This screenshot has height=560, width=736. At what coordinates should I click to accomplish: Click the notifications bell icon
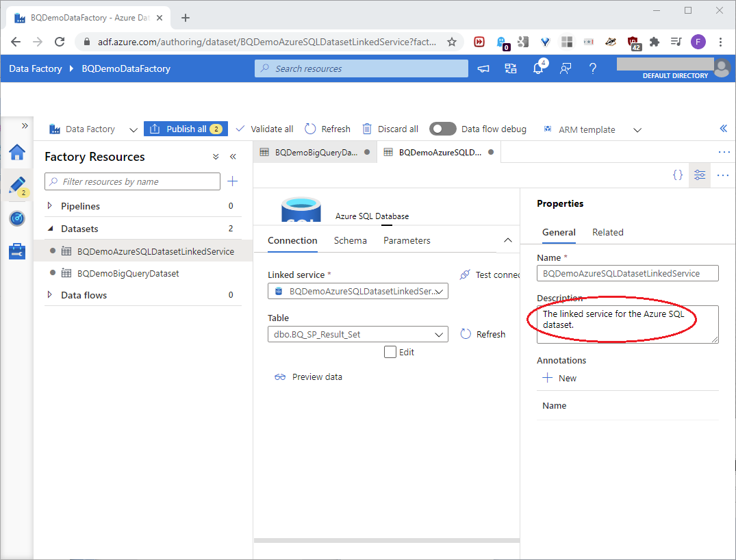pyautogui.click(x=538, y=68)
